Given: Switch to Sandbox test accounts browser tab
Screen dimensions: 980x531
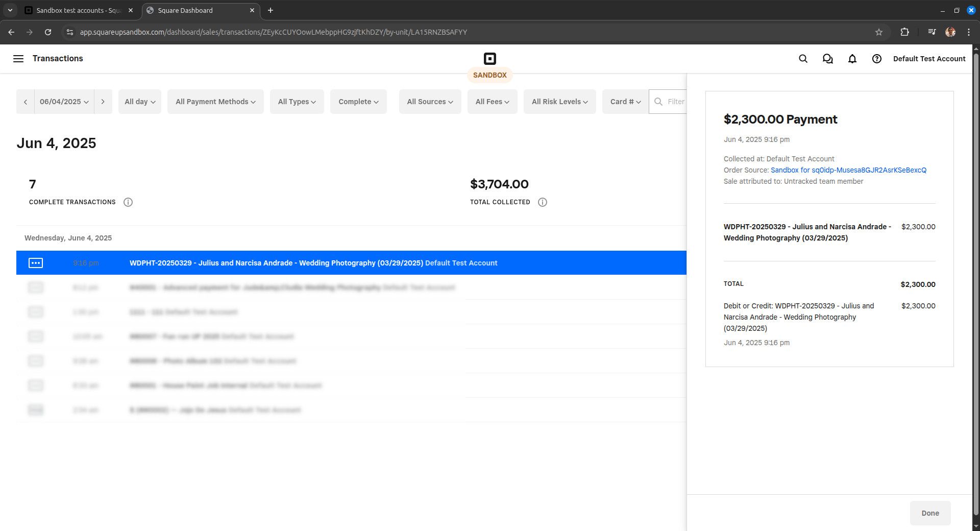Looking at the screenshot, I should [77, 10].
